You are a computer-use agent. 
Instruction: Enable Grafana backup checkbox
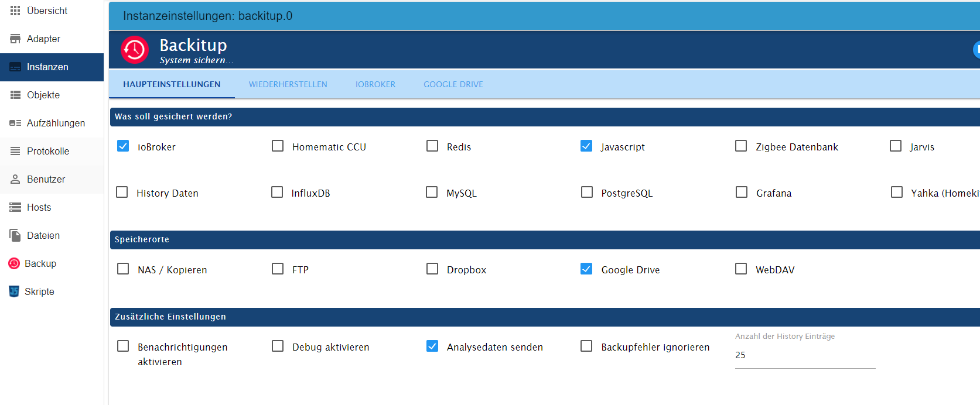point(742,192)
